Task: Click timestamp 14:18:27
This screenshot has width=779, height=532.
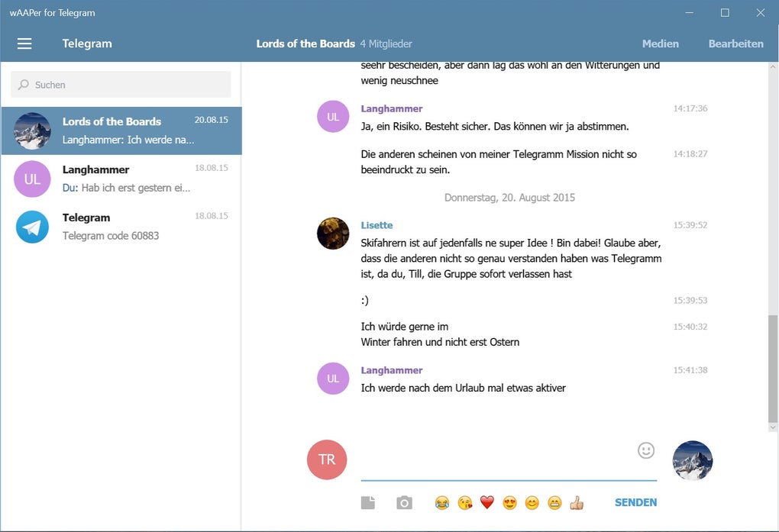Action: coord(690,154)
